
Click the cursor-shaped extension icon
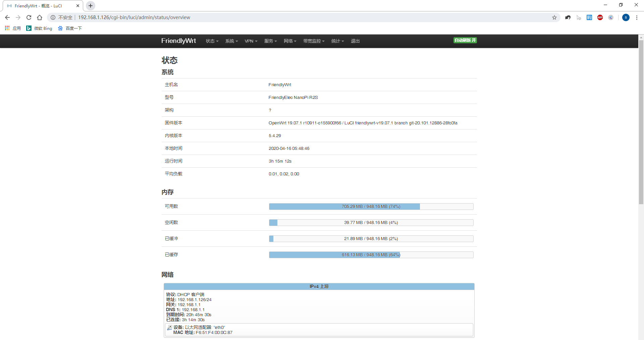pyautogui.click(x=579, y=17)
